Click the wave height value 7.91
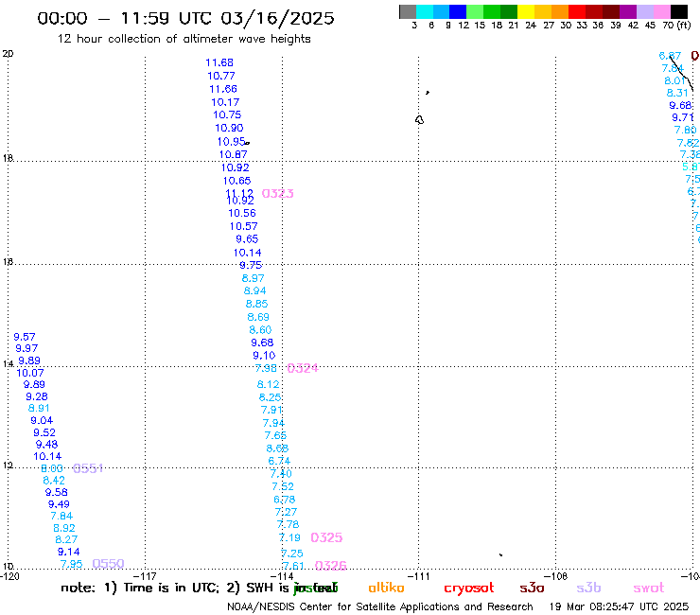 271,410
